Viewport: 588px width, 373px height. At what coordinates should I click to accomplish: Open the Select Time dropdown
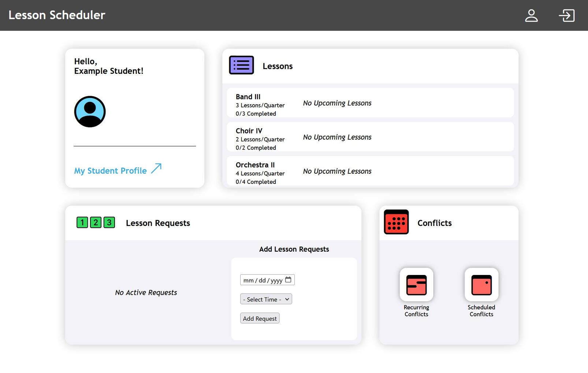tap(266, 299)
